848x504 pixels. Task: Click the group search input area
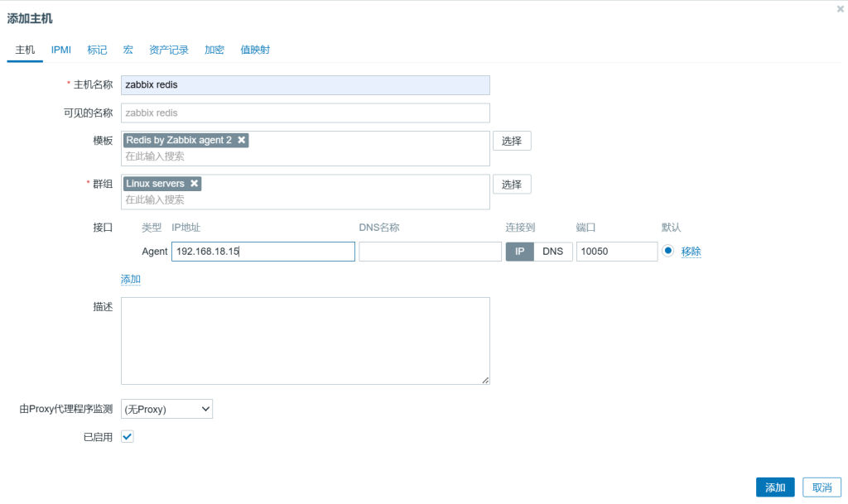[x=306, y=200]
